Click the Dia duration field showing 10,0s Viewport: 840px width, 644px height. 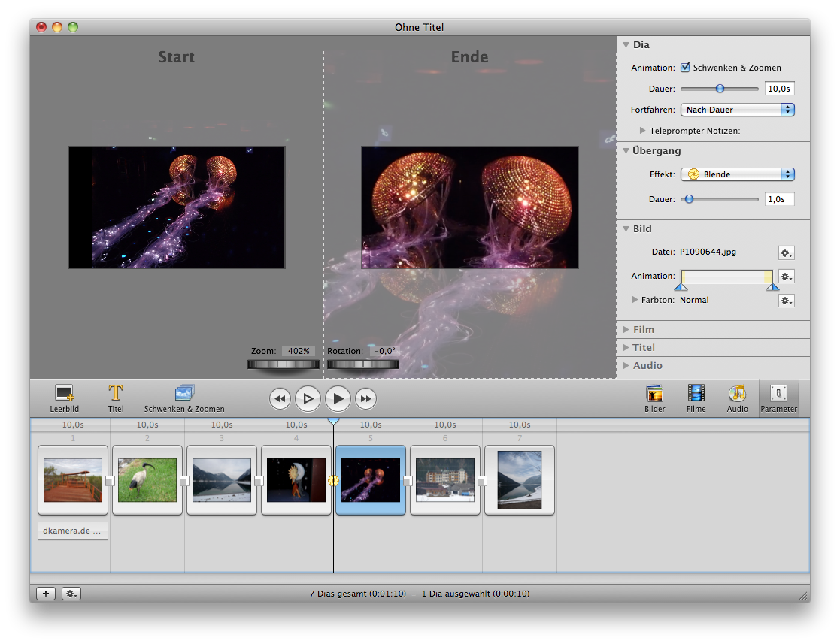780,89
